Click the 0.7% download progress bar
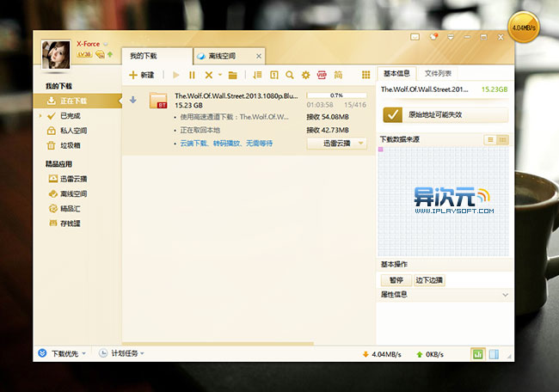 [336, 95]
